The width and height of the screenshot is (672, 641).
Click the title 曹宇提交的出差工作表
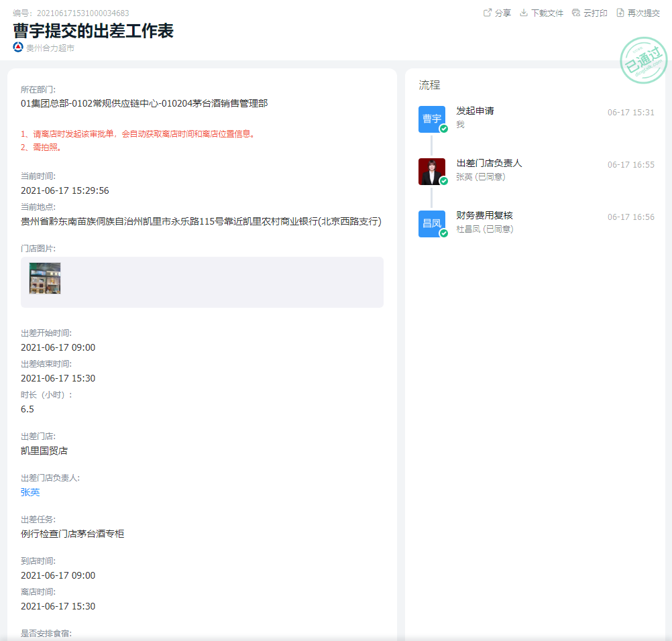93,31
